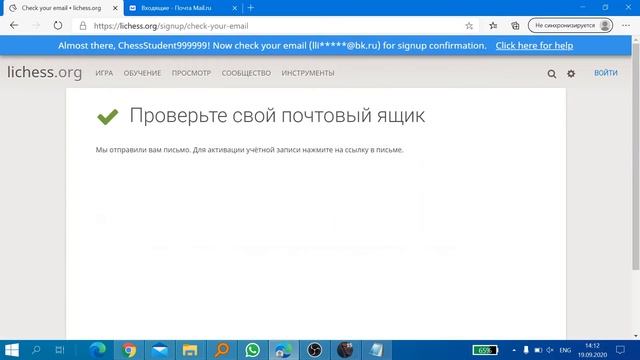Click the 'Click here for help' link

(534, 46)
